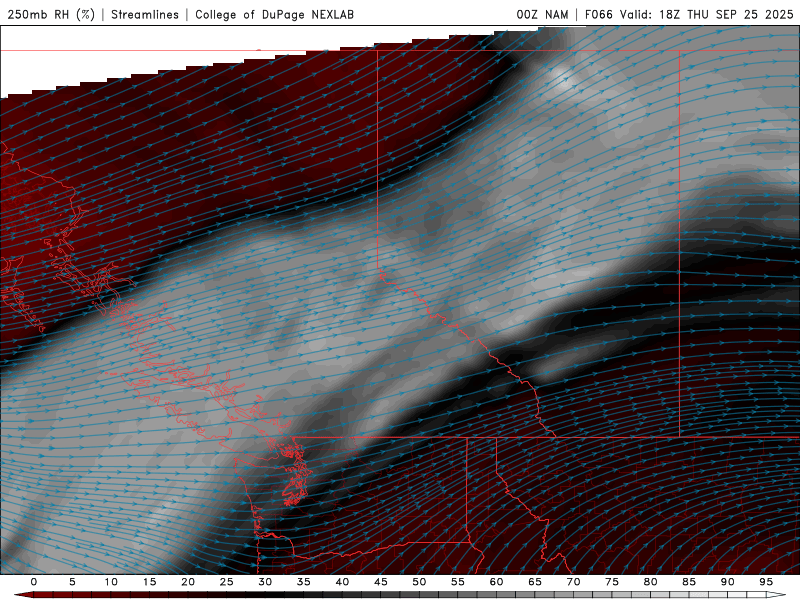Click the '65' colorbar label
The height and width of the screenshot is (600, 800).
pos(535,582)
